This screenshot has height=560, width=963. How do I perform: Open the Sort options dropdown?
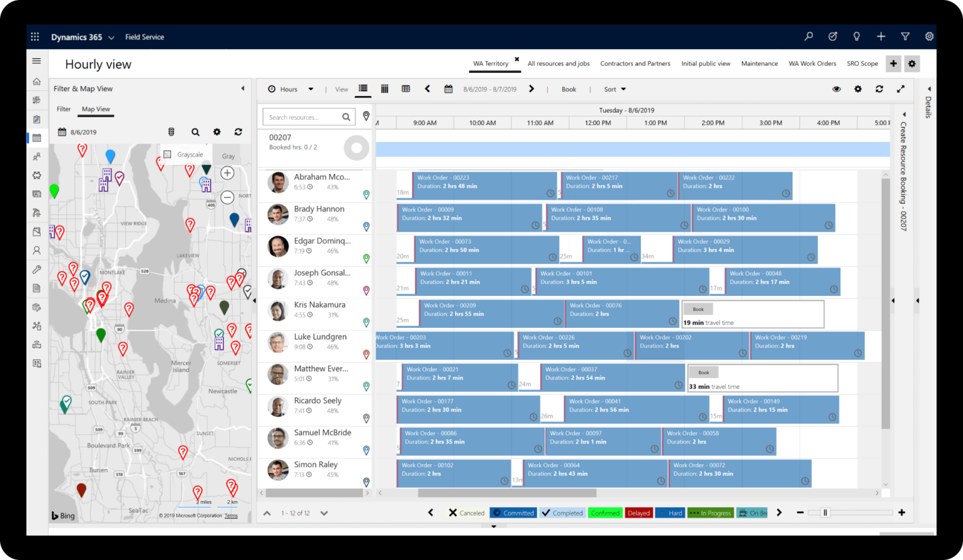(613, 88)
